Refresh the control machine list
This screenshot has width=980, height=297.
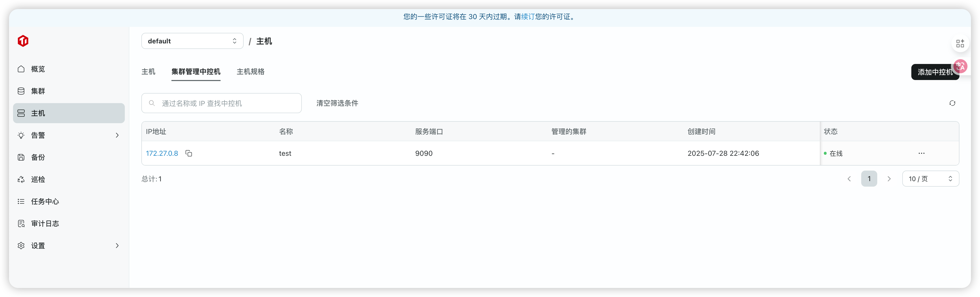coord(952,103)
